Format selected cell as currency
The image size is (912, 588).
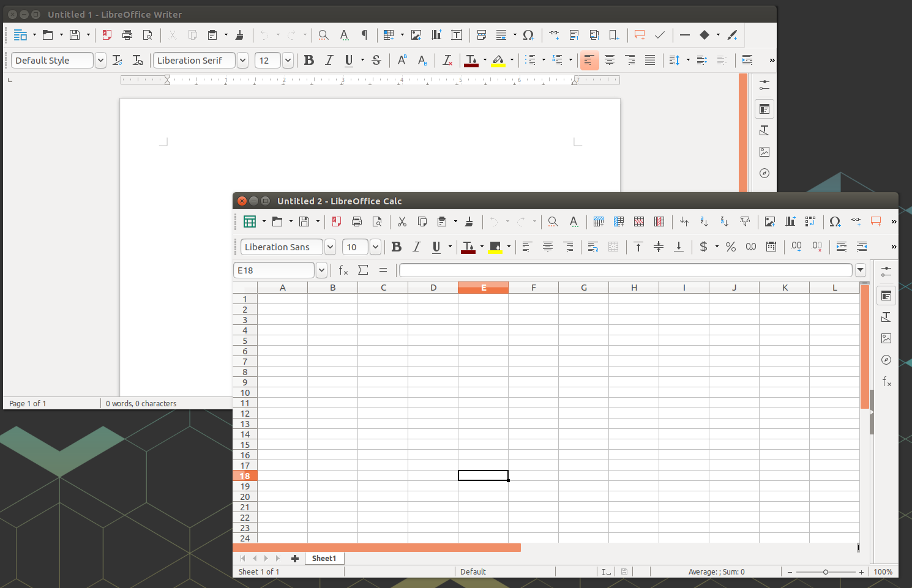704,247
